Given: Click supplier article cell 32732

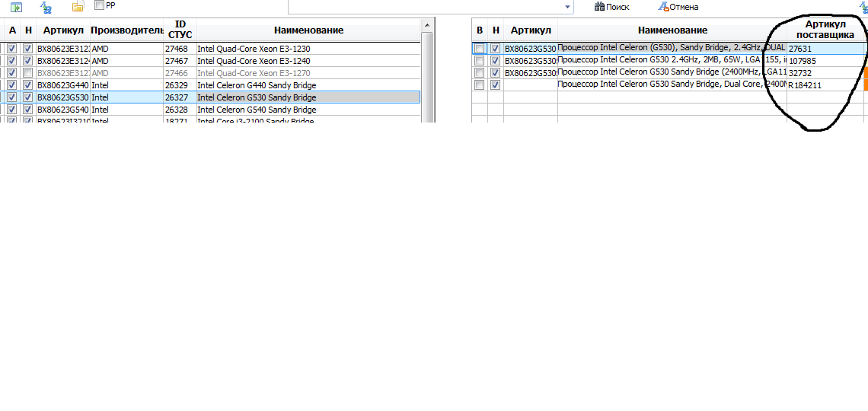Looking at the screenshot, I should click(x=825, y=73).
